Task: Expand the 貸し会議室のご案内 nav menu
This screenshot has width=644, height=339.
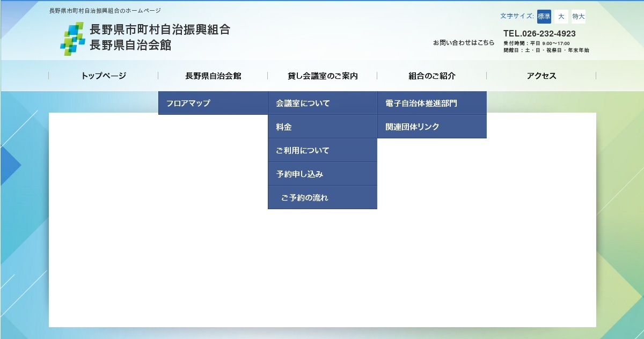Action: (x=323, y=76)
